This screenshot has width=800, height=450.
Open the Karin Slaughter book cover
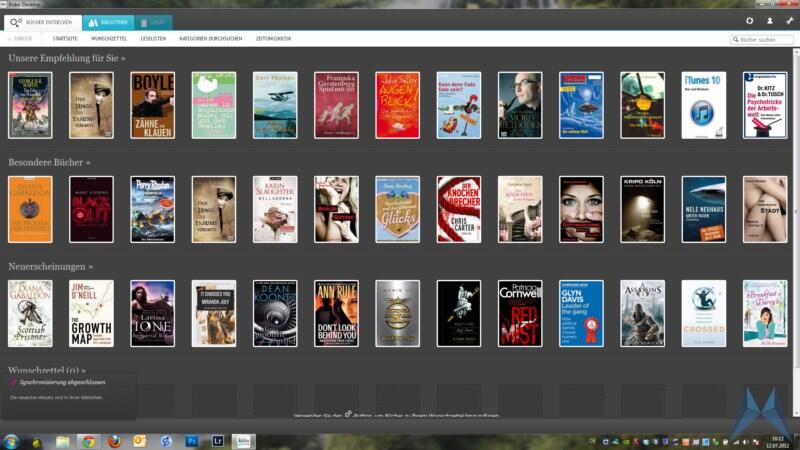tap(275, 209)
